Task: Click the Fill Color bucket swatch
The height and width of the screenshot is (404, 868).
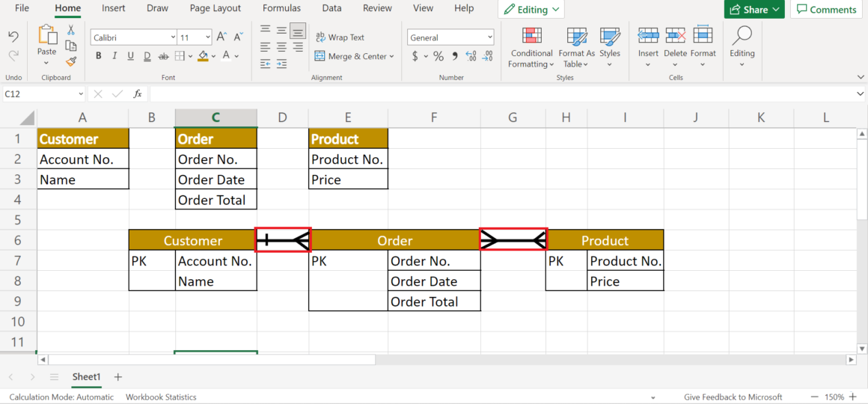Action: tap(203, 56)
